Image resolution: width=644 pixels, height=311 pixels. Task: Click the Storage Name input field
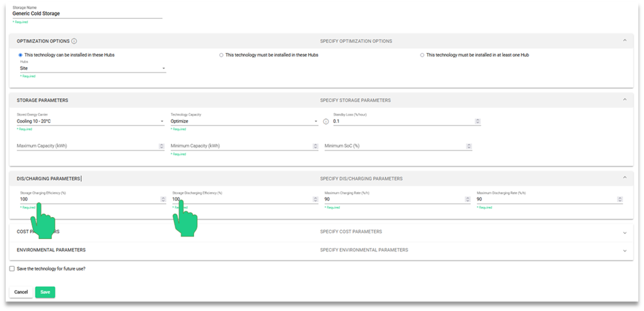click(x=87, y=13)
